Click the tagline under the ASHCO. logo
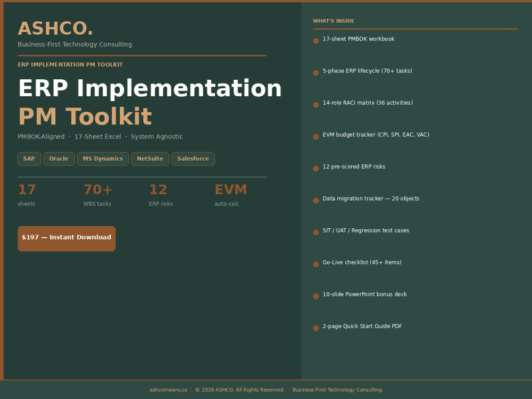532x399 pixels. pyautogui.click(x=74, y=45)
